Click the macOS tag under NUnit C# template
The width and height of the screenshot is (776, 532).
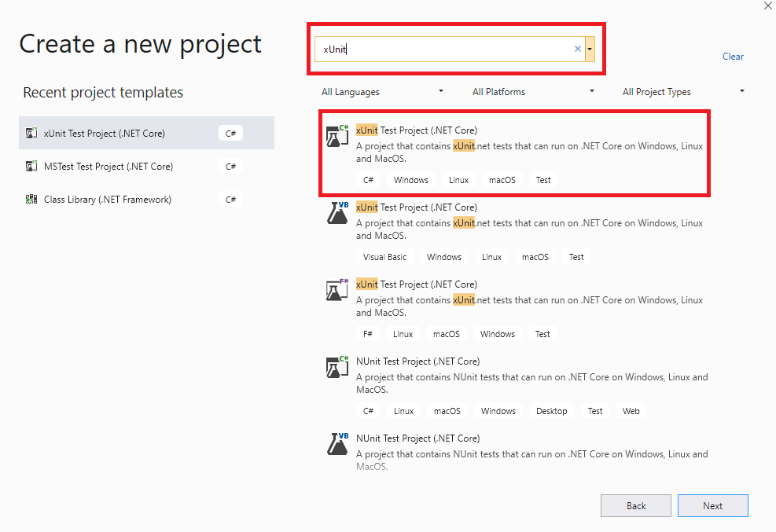coord(447,410)
